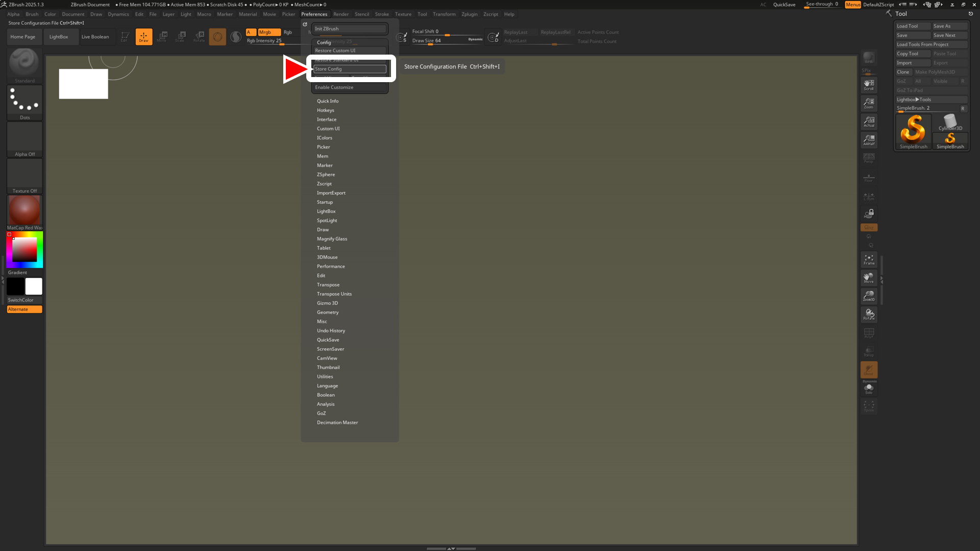This screenshot has height=551, width=980.
Task: Select the Cylinder3D tool thumbnail
Action: [950, 123]
